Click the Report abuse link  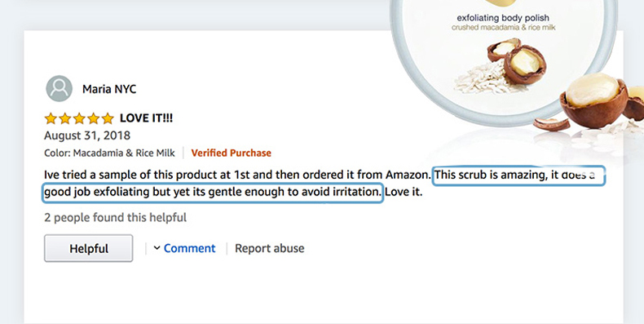pyautogui.click(x=270, y=248)
